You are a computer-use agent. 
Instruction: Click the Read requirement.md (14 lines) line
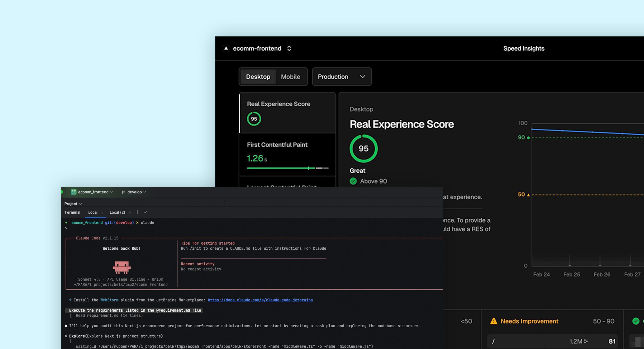(x=109, y=315)
